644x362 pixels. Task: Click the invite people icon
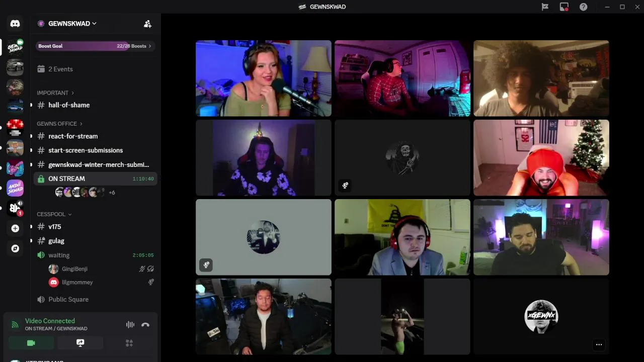click(x=147, y=24)
